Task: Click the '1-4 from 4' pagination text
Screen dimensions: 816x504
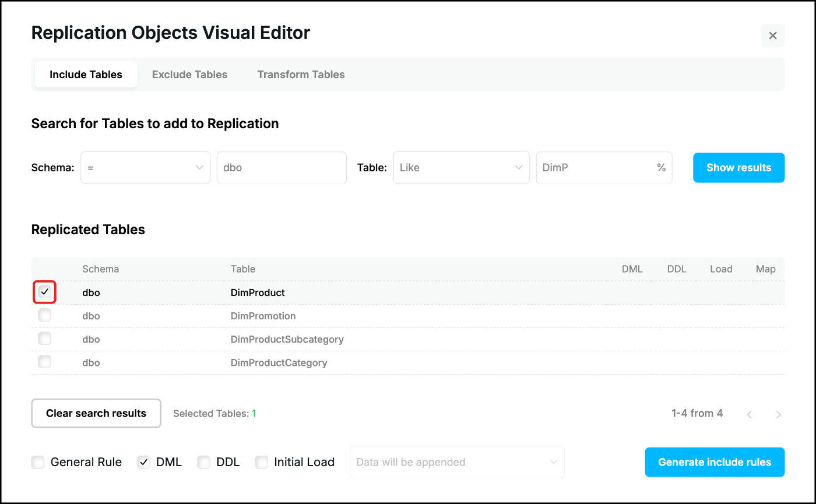Action: tap(697, 413)
